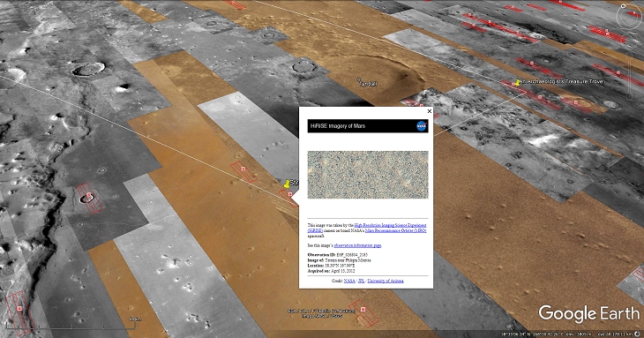Click the NASA logo in popup header
The image size is (644, 338).
point(422,126)
